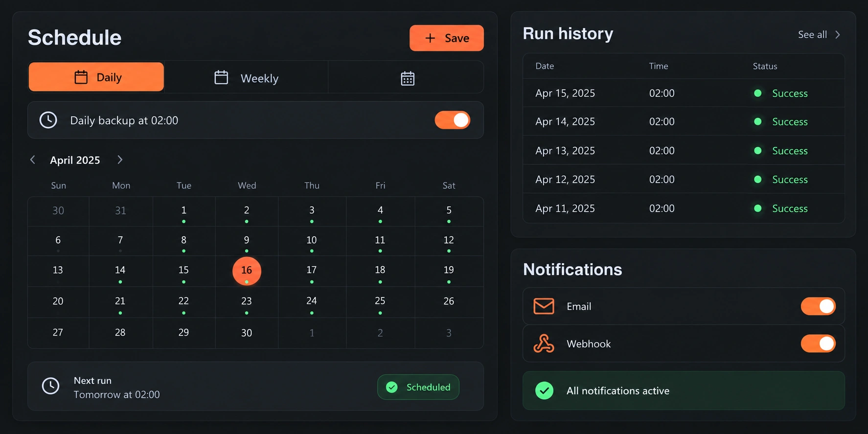This screenshot has width=868, height=434.
Task: Go to previous month arrow
Action: coord(33,160)
